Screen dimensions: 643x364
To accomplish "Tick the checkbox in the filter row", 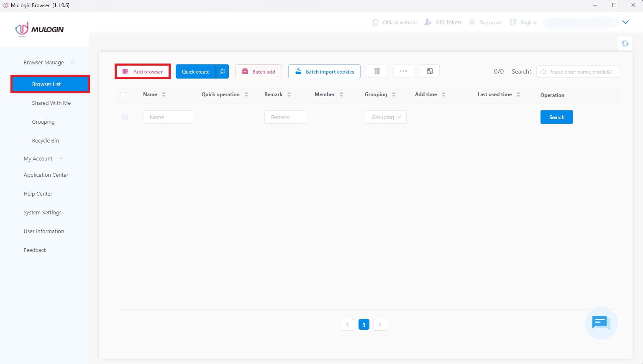I will (x=124, y=117).
